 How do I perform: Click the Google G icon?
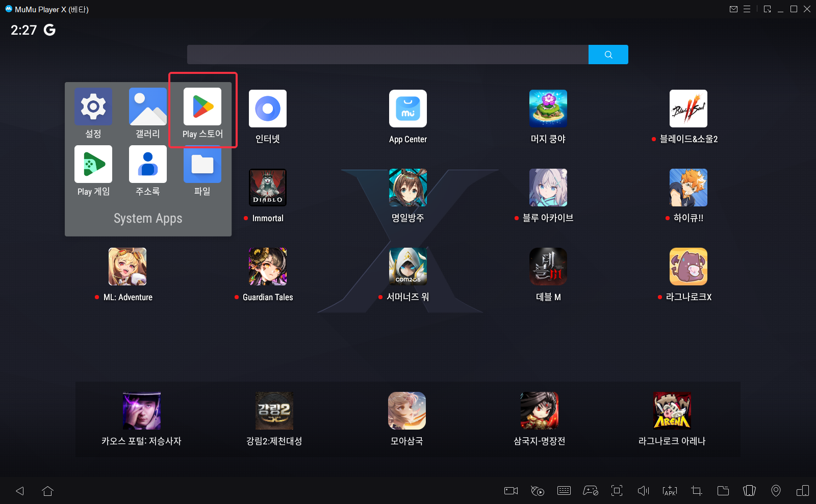49,30
